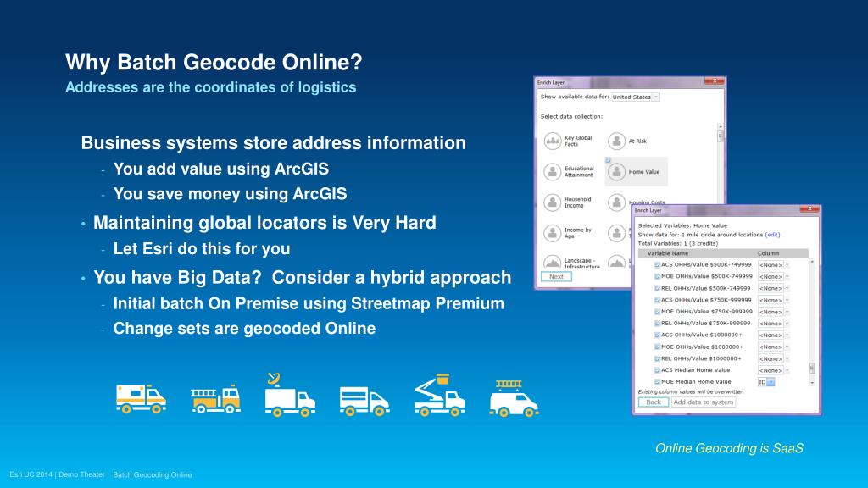
Task: Click the satellite dish truck icon
Action: 289,396
